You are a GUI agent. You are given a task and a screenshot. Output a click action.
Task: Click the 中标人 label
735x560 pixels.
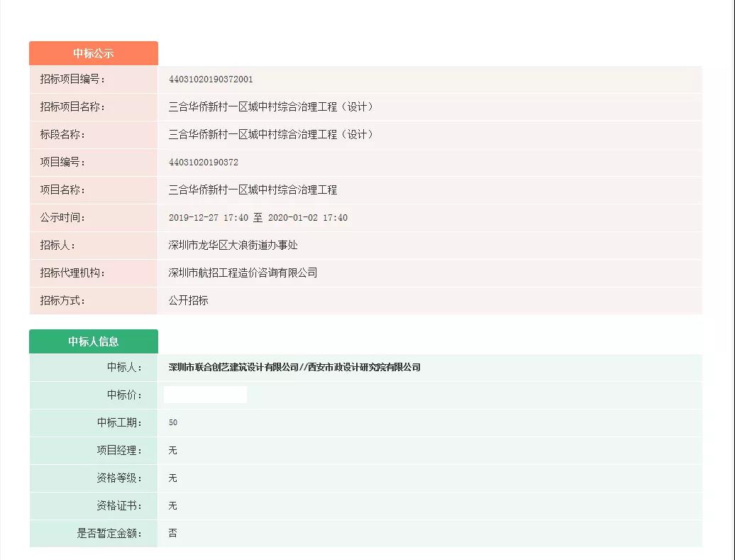point(125,367)
